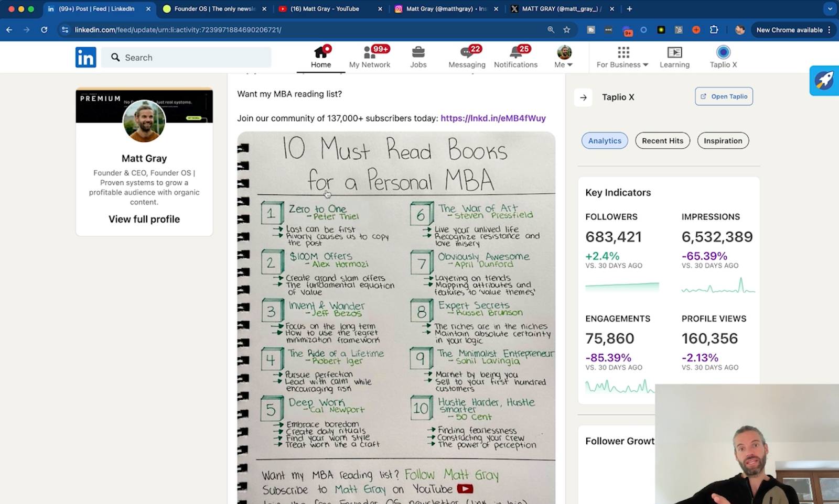Follow the lnkd.in/eMB4fWuy link
This screenshot has height=504, width=839.
(493, 118)
